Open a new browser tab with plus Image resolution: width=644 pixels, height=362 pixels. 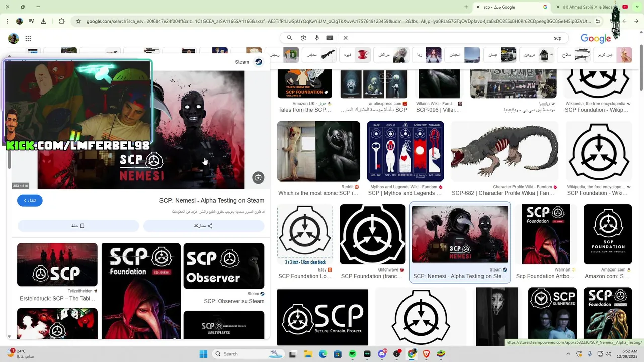coord(466,7)
